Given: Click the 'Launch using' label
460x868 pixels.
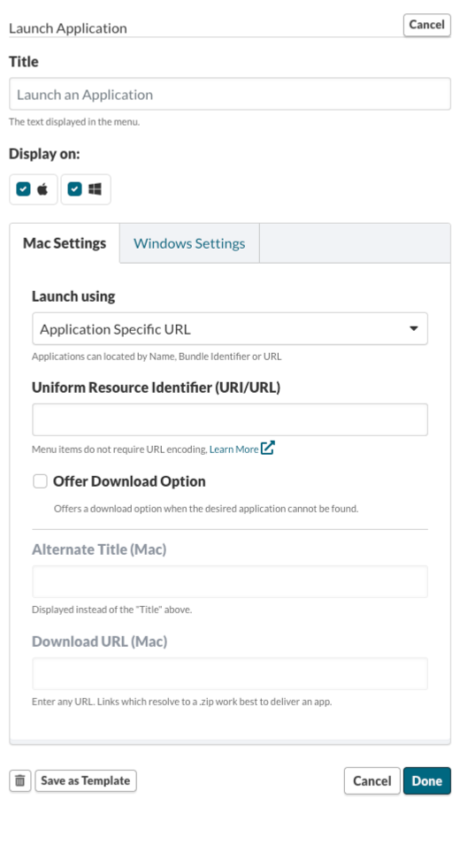Looking at the screenshot, I should (73, 296).
